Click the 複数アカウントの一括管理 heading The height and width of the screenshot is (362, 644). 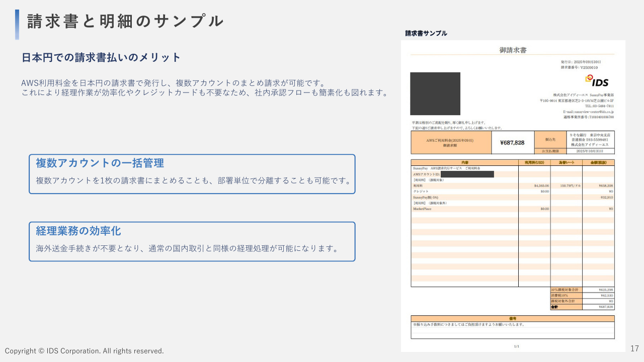(x=99, y=163)
